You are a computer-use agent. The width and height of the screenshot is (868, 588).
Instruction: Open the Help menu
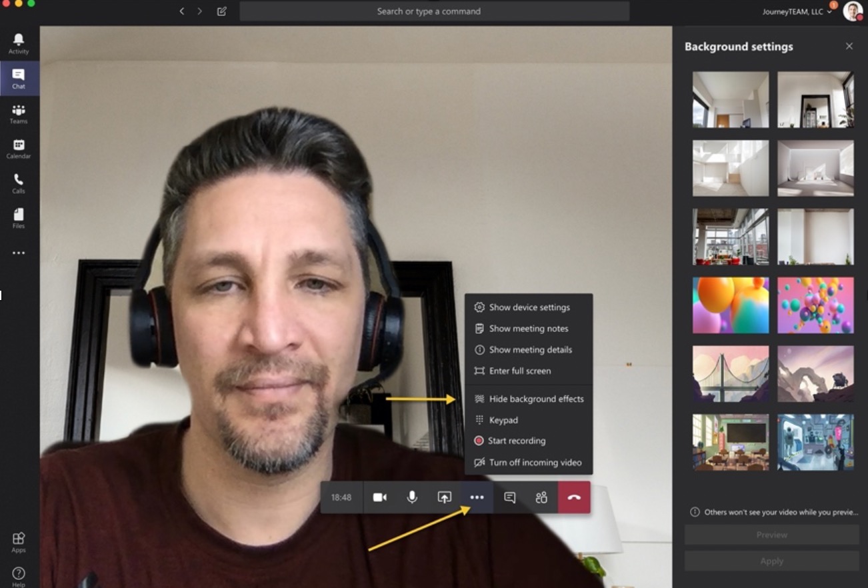[19, 577]
